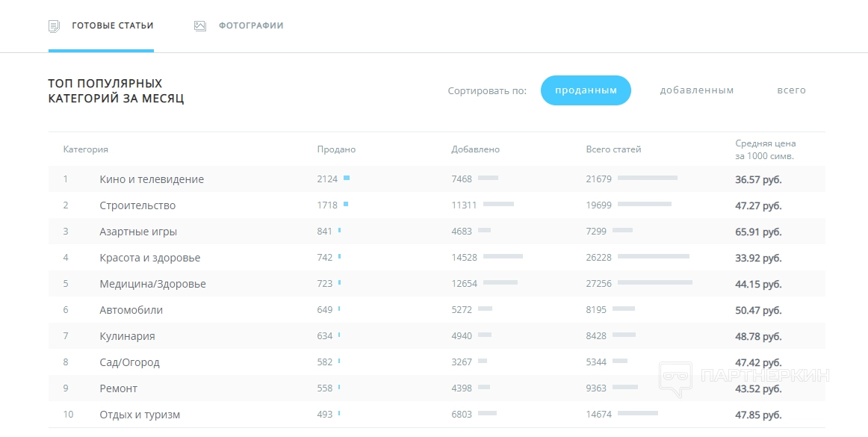Screen dimensions: 868x437
Task: Select the Ремонт category
Action: point(119,388)
